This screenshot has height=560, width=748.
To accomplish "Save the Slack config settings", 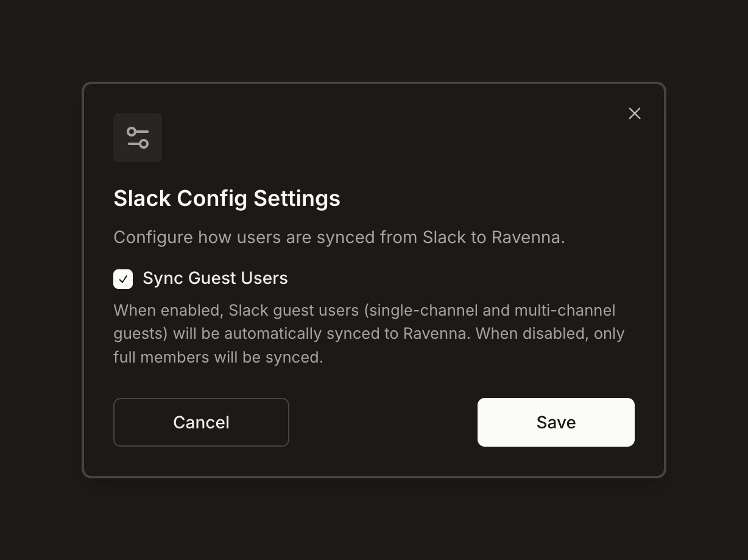I will [556, 422].
